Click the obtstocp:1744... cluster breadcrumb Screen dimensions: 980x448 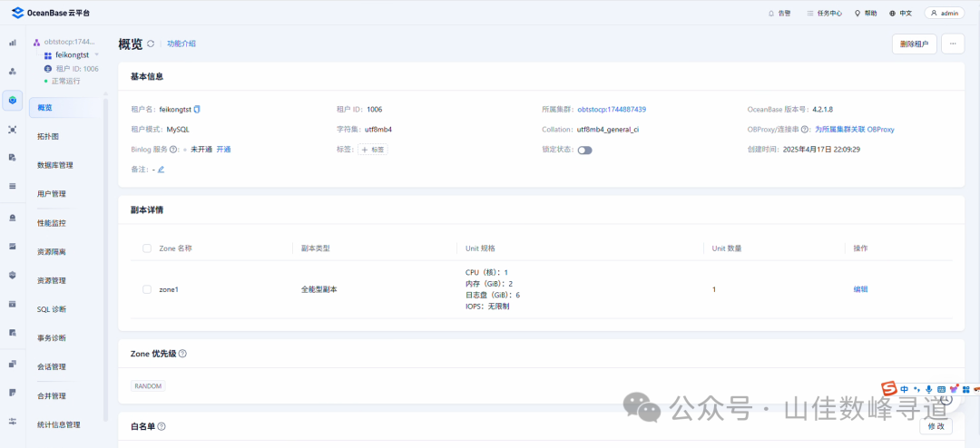[69, 43]
